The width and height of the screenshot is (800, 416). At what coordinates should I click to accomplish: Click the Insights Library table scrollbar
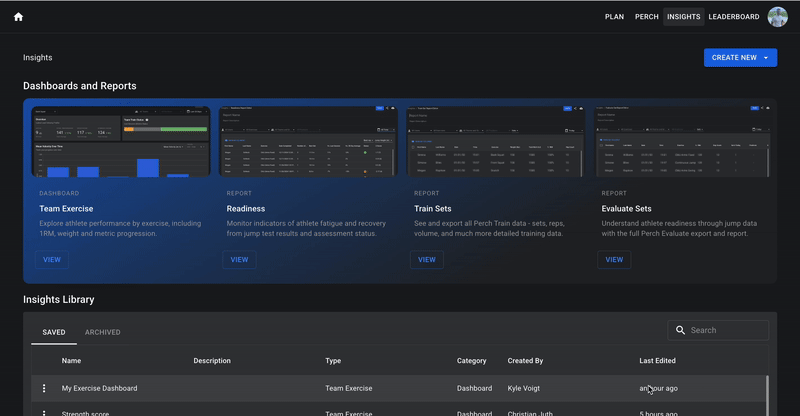tap(767, 396)
